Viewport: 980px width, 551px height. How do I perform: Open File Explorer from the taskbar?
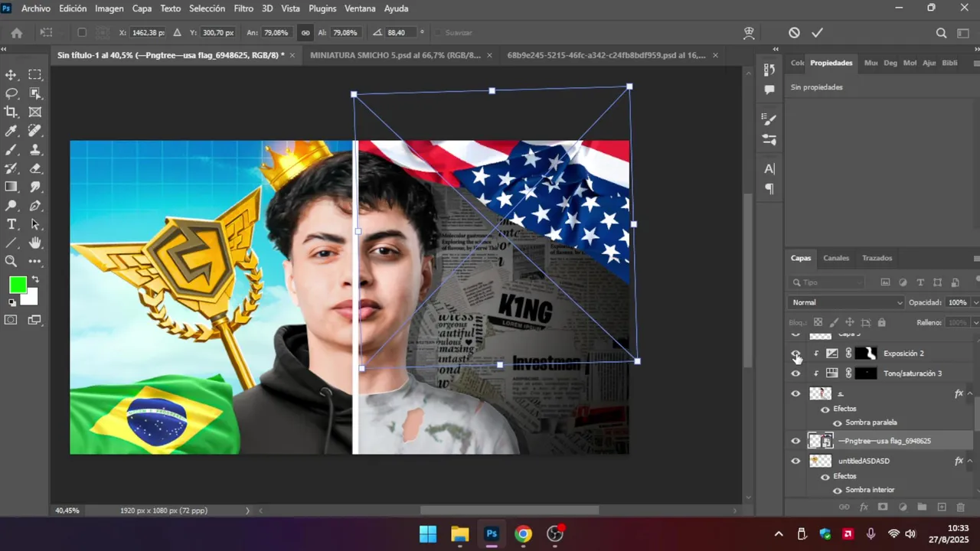pyautogui.click(x=459, y=534)
